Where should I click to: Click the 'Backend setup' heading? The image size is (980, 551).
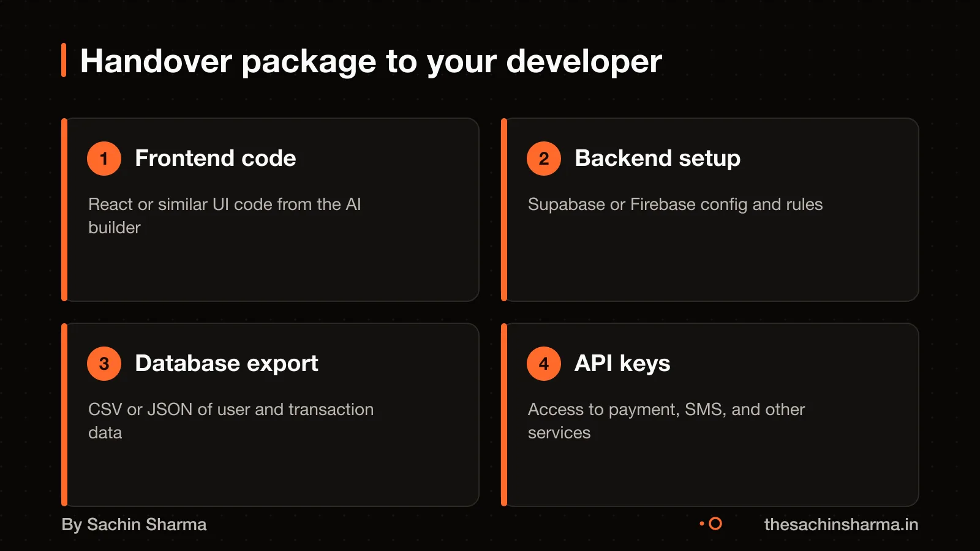(x=658, y=158)
